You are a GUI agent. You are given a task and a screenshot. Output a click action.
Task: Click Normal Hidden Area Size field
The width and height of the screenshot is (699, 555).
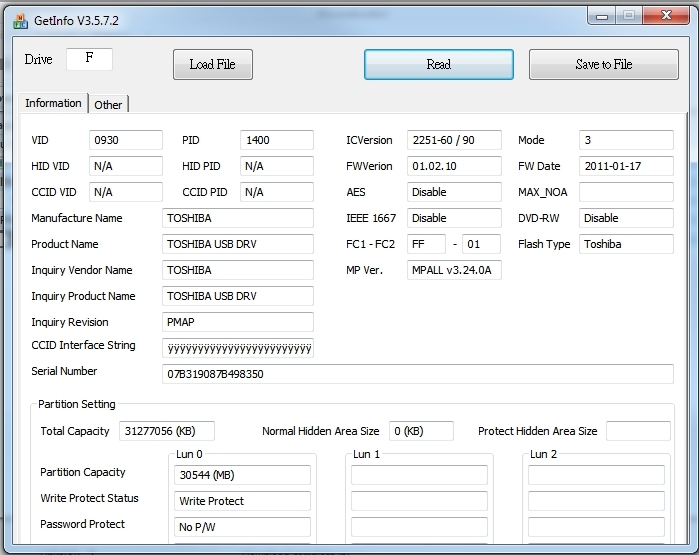coord(421,431)
